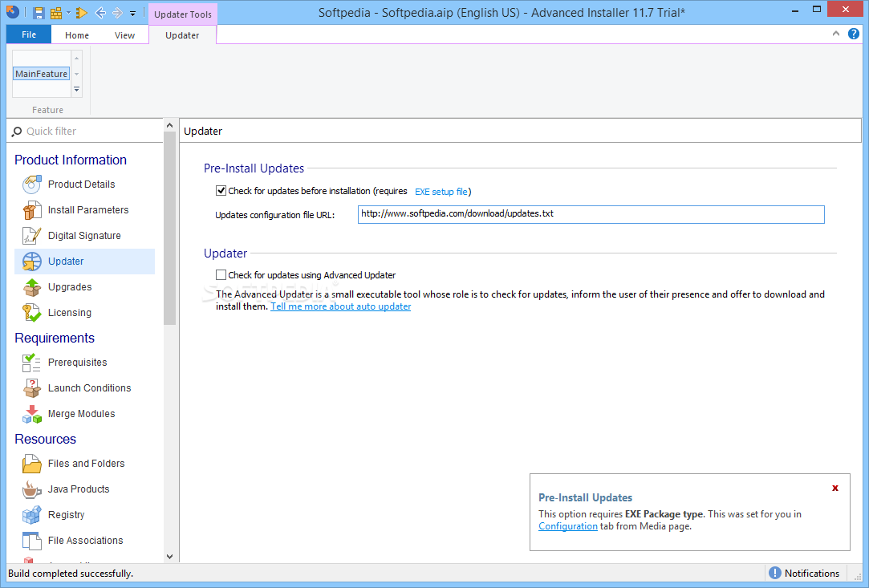Open the Notifications button in the status bar
Viewport: 869px width, 588px height.
coord(804,573)
